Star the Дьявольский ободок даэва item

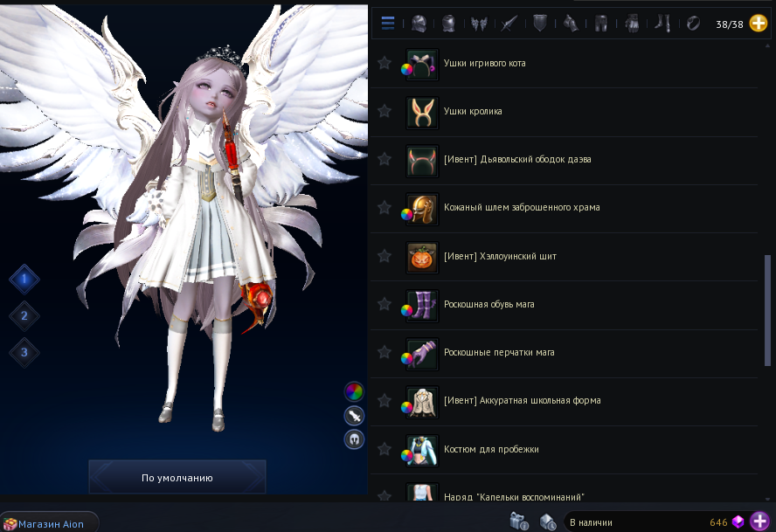[384, 159]
